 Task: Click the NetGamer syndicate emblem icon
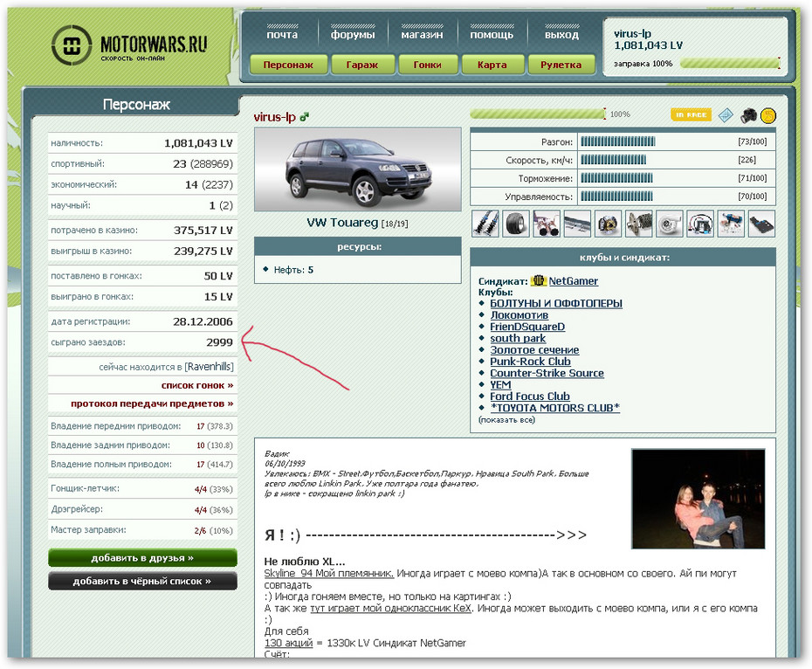pos(539,280)
